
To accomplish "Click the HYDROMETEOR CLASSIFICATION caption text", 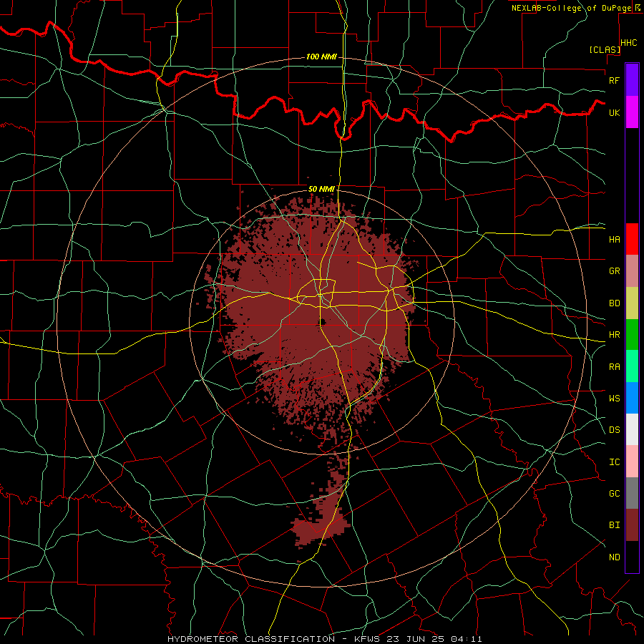I will (251, 639).
